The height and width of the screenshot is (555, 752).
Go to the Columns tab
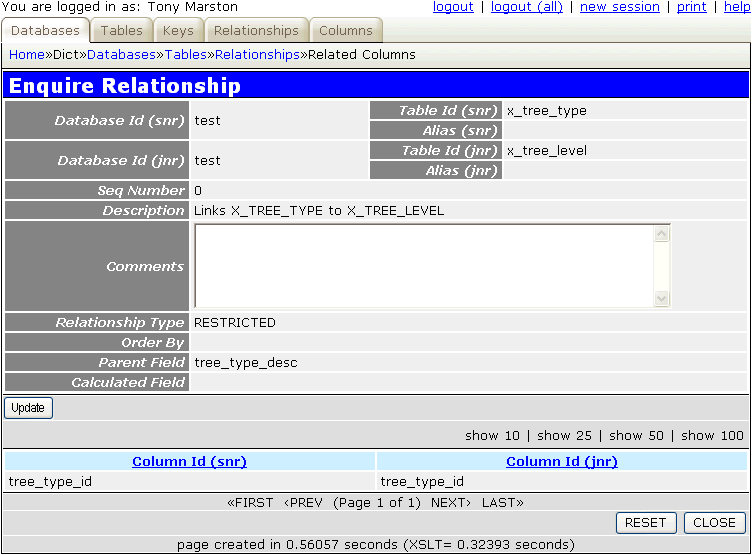tap(346, 31)
